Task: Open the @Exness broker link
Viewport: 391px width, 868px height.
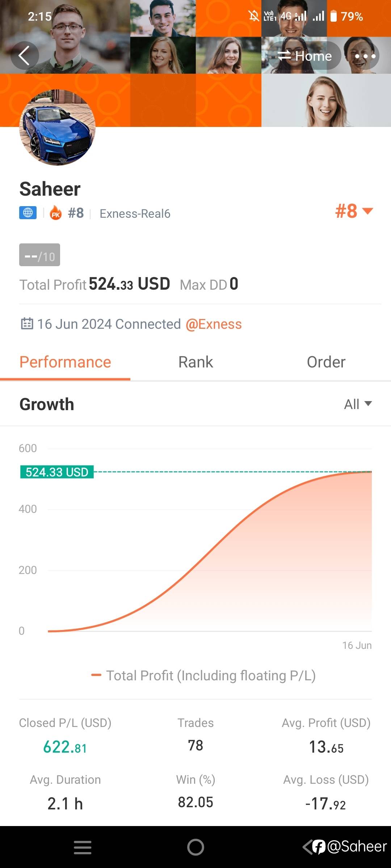Action: click(x=214, y=324)
